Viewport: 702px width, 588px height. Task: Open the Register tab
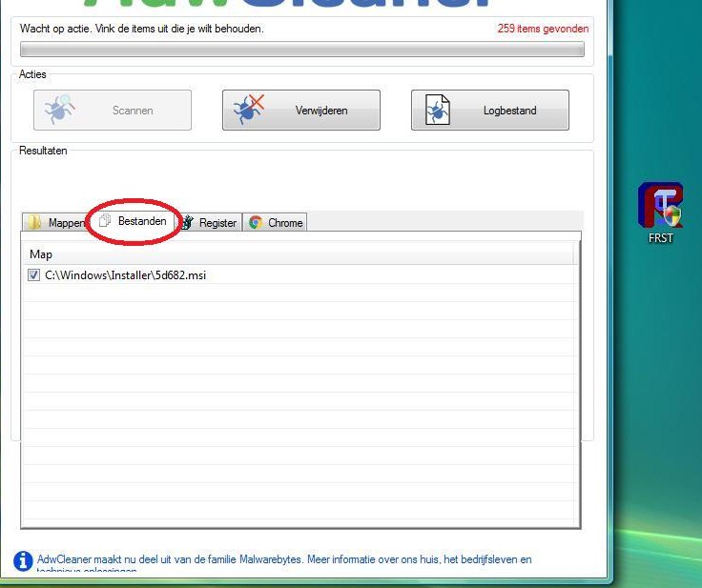(210, 222)
